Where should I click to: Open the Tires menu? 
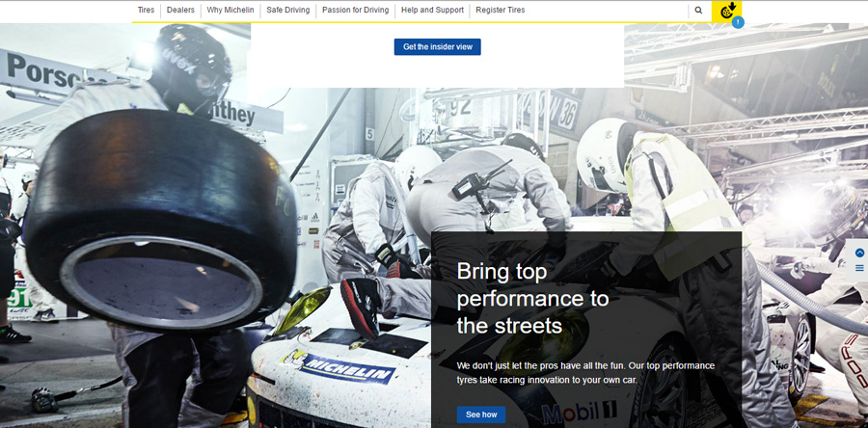pos(146,11)
